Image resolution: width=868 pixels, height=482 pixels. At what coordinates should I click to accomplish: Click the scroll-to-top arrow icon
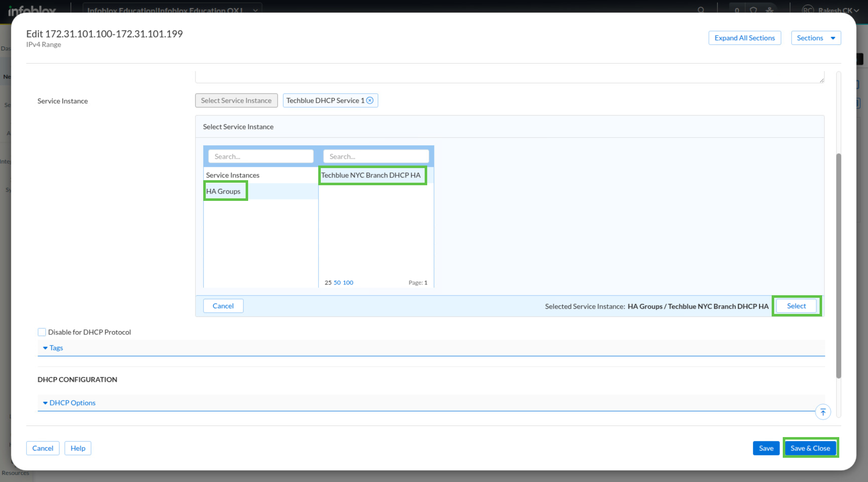coord(823,412)
